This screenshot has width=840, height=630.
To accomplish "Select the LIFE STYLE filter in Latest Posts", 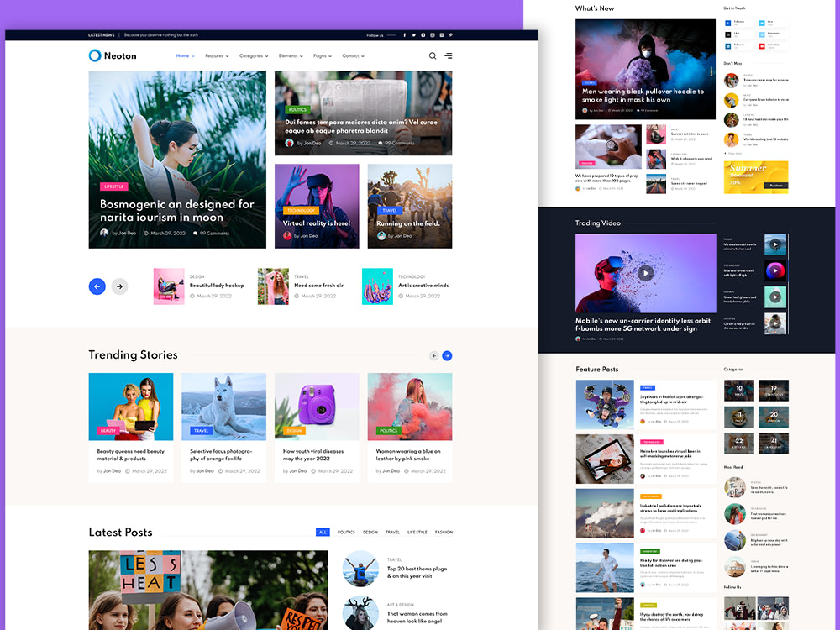I will click(417, 532).
